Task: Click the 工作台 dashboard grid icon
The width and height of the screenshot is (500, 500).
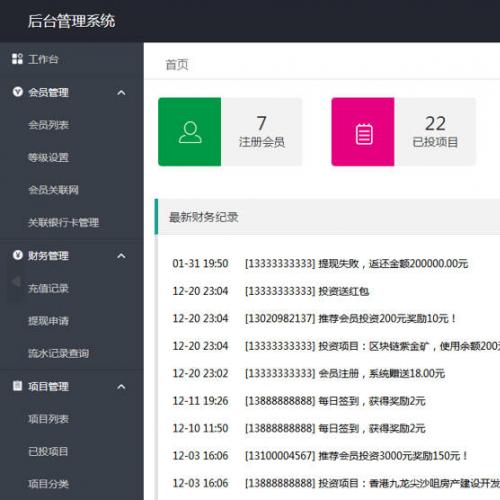Action: pos(17,59)
